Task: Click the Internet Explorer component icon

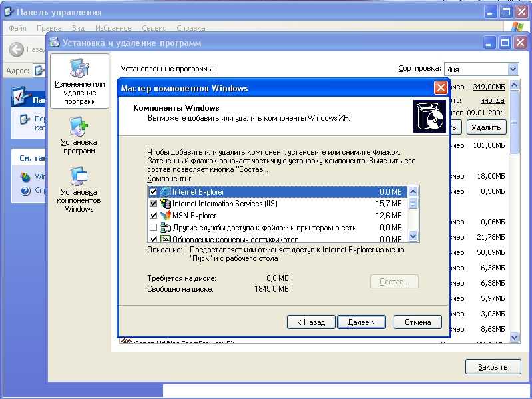Action: (x=166, y=192)
